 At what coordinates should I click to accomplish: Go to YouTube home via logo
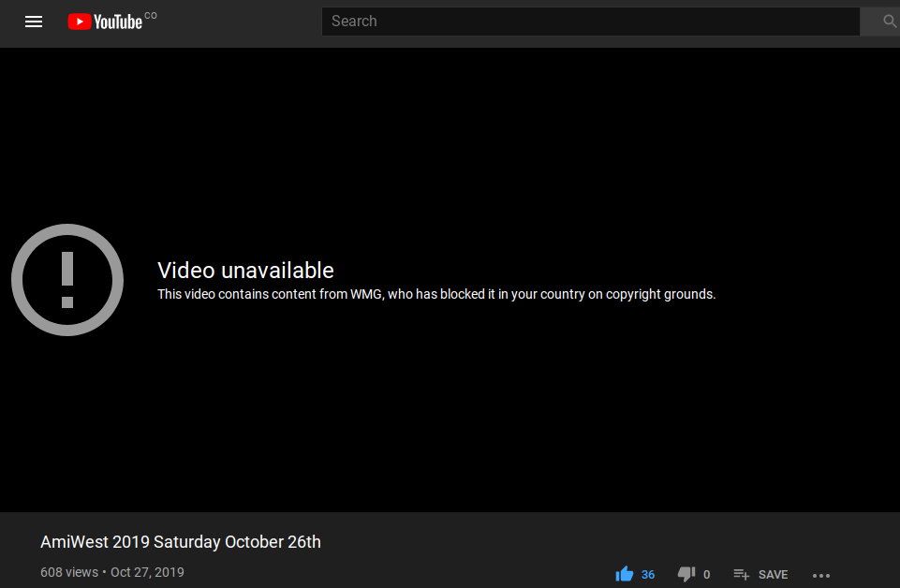(x=105, y=22)
